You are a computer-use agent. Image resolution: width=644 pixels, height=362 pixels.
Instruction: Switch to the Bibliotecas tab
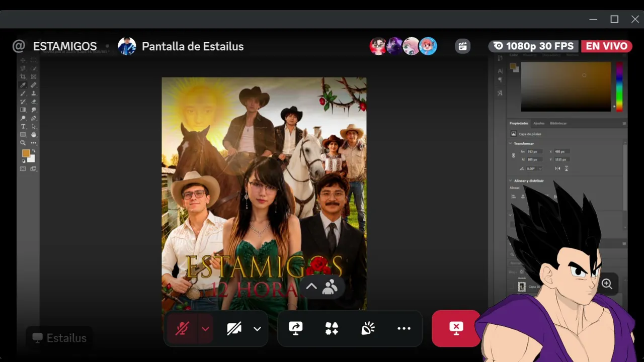558,123
